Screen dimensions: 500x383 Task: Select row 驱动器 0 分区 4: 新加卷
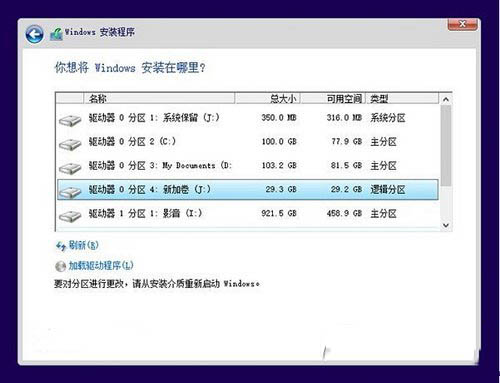[248, 190]
